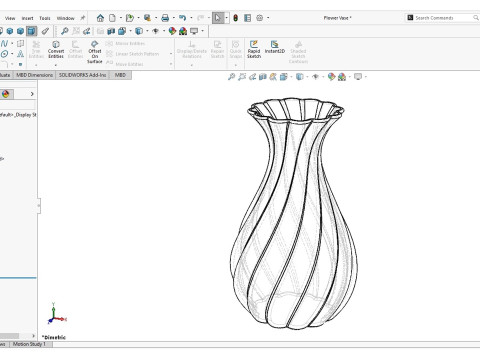Click Zoom to Area in the heads-up view toolbar
The height and width of the screenshot is (360, 480).
(x=242, y=77)
